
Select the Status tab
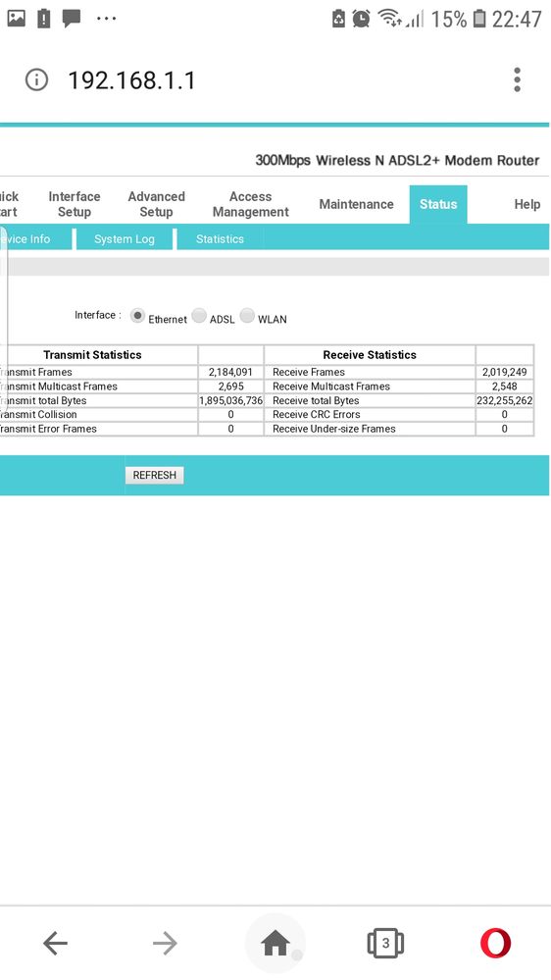click(x=438, y=204)
